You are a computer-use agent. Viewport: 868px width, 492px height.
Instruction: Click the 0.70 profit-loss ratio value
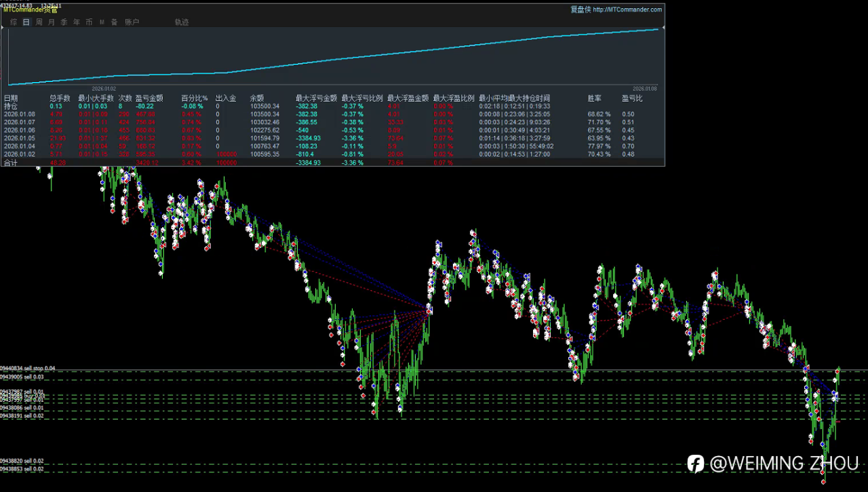[x=628, y=146]
